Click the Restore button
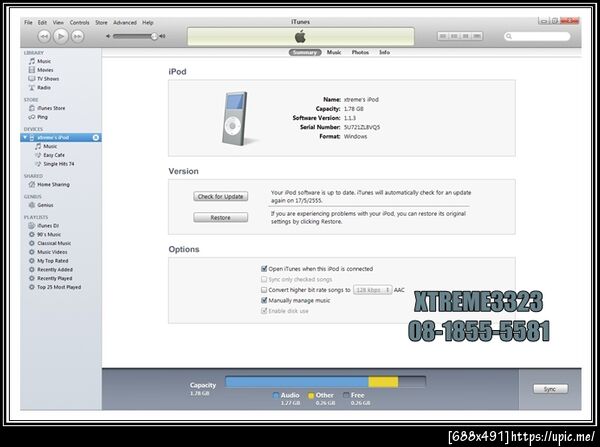 [220, 217]
